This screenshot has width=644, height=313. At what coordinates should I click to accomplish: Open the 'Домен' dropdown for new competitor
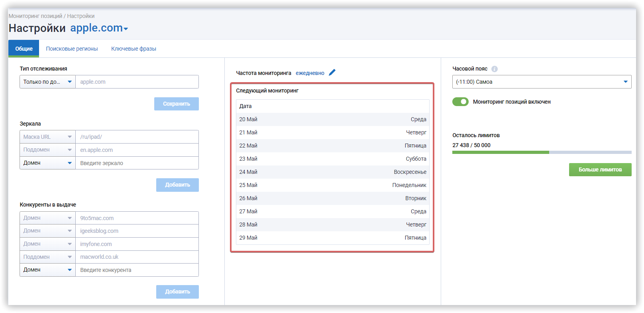pos(47,270)
